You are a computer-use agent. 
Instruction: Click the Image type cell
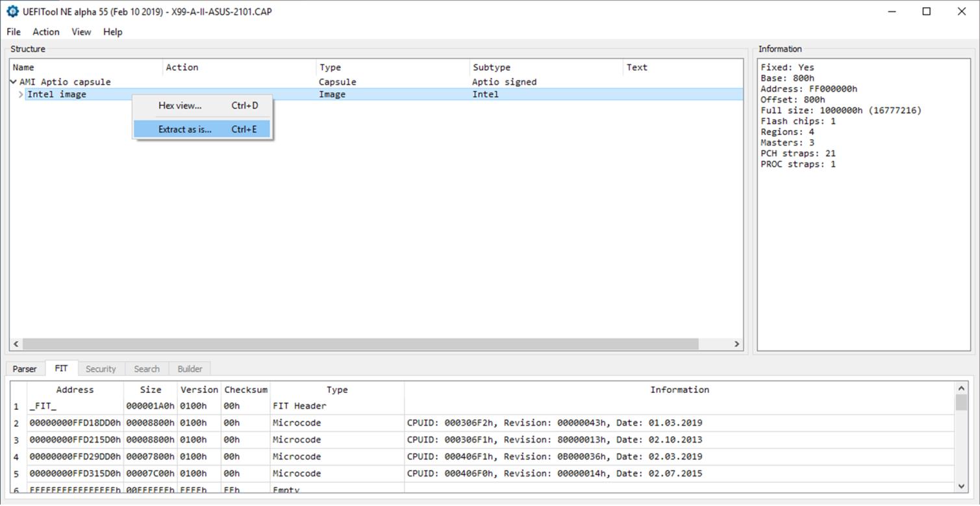[331, 95]
